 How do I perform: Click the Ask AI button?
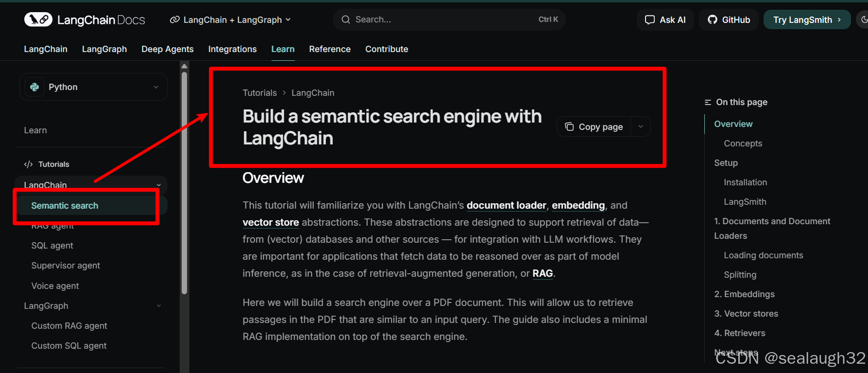click(x=665, y=20)
